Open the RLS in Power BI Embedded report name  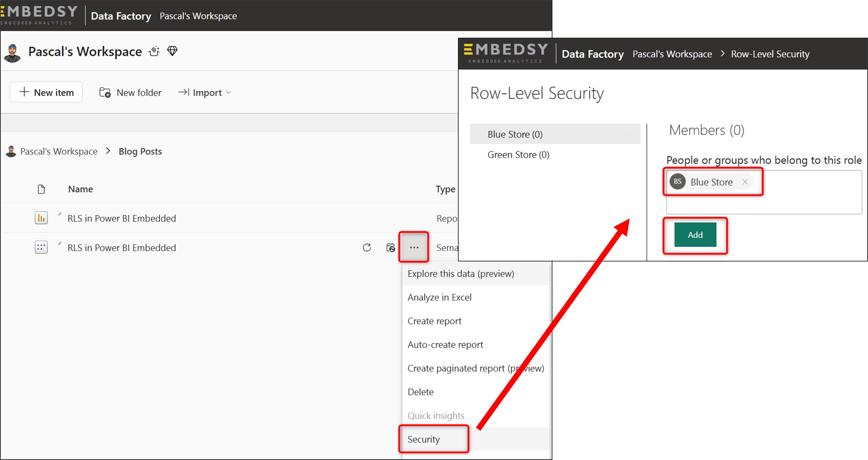pyautogui.click(x=122, y=218)
